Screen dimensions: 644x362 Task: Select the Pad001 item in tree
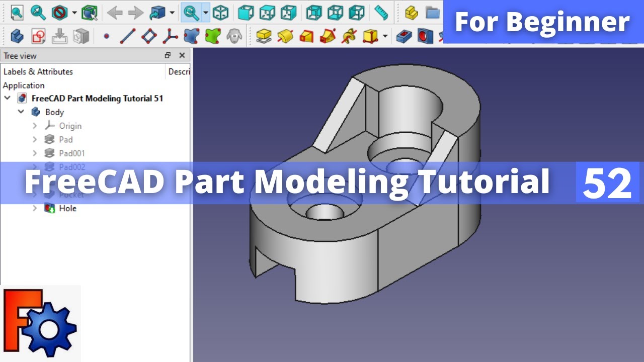click(72, 153)
